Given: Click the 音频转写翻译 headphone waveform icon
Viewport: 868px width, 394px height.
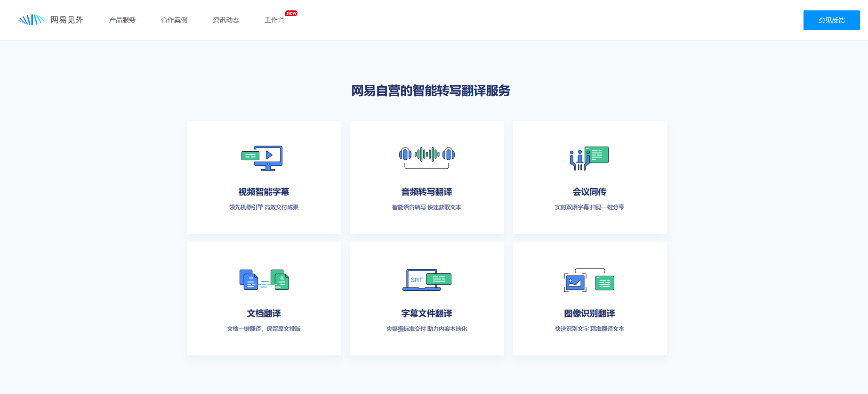Looking at the screenshot, I should [427, 157].
